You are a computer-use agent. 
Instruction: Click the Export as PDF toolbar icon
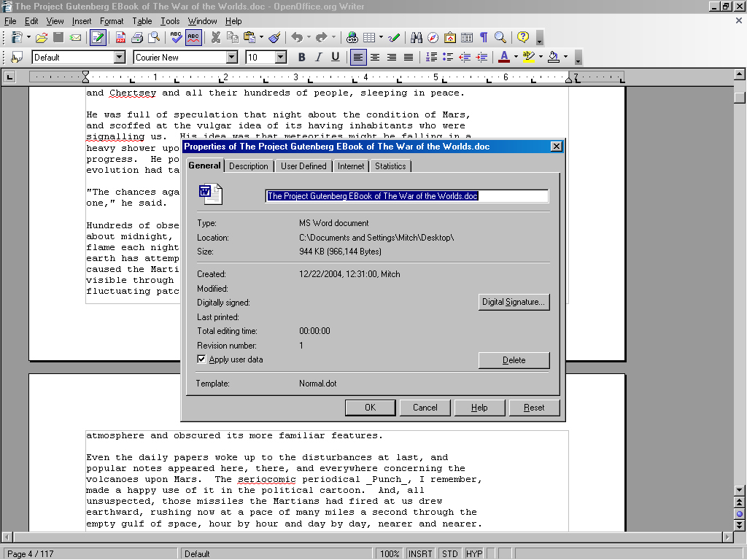(120, 37)
